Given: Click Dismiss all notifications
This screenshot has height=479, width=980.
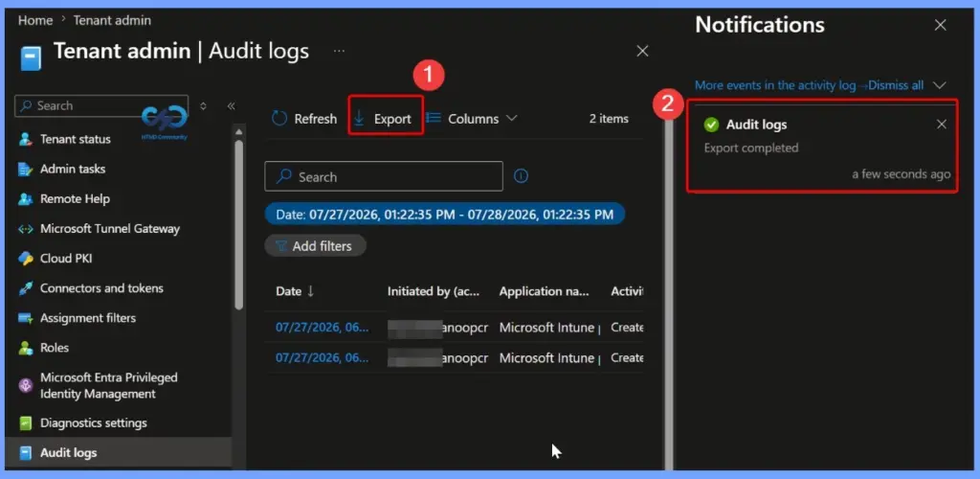Looking at the screenshot, I should (896, 85).
